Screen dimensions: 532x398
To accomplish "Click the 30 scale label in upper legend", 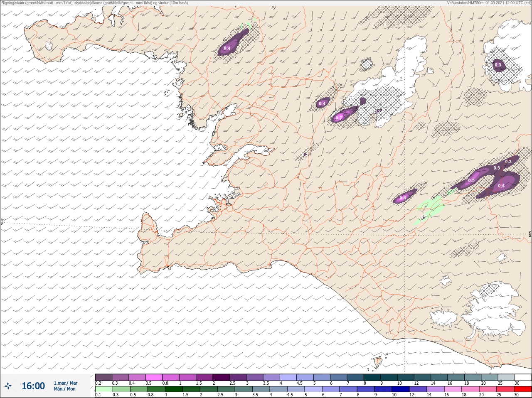I will [517, 383].
